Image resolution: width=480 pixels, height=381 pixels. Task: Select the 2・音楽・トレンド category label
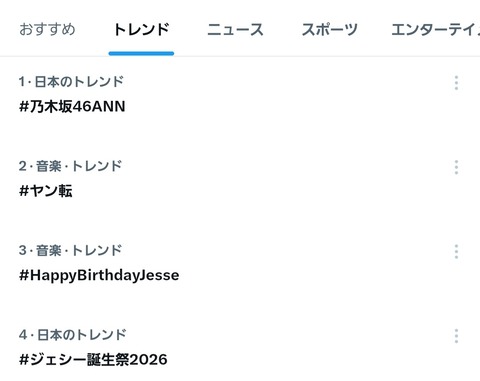coord(70,166)
